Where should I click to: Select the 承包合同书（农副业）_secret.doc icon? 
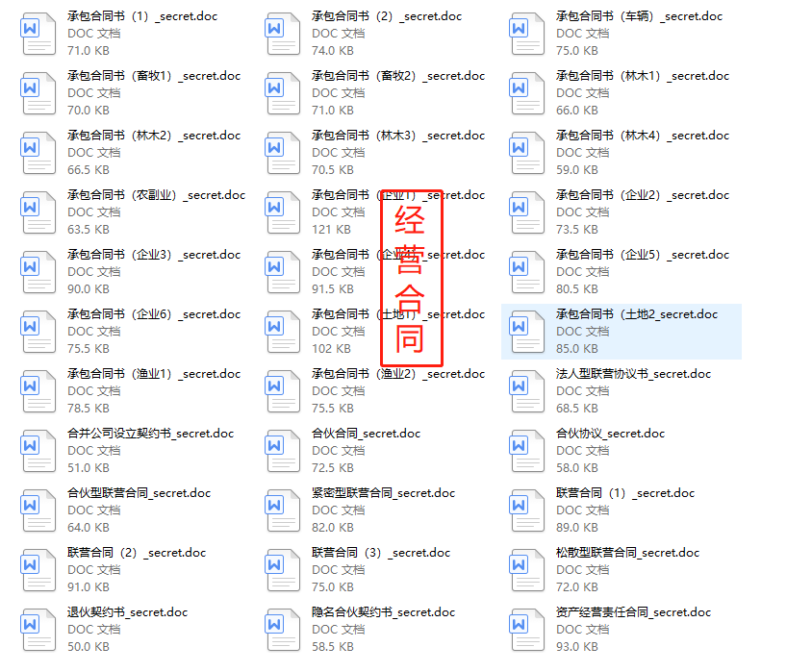(38, 212)
